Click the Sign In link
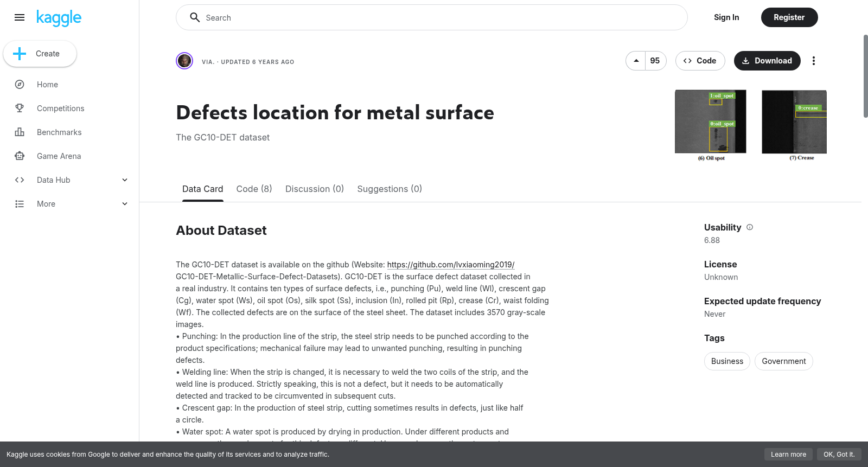This screenshot has height=467, width=868. (726, 17)
